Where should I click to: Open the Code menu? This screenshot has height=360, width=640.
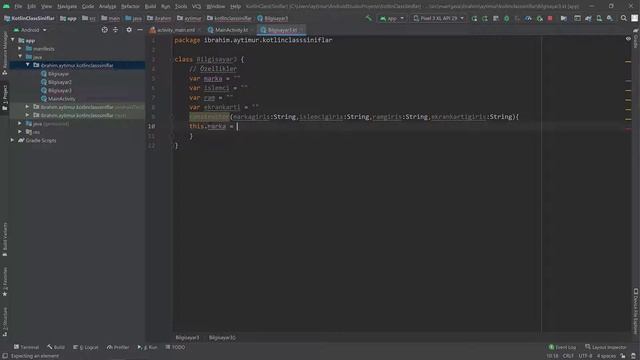coord(88,6)
